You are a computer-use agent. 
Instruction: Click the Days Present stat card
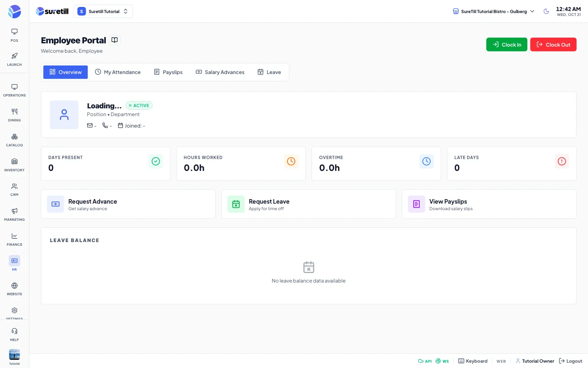[x=105, y=164]
